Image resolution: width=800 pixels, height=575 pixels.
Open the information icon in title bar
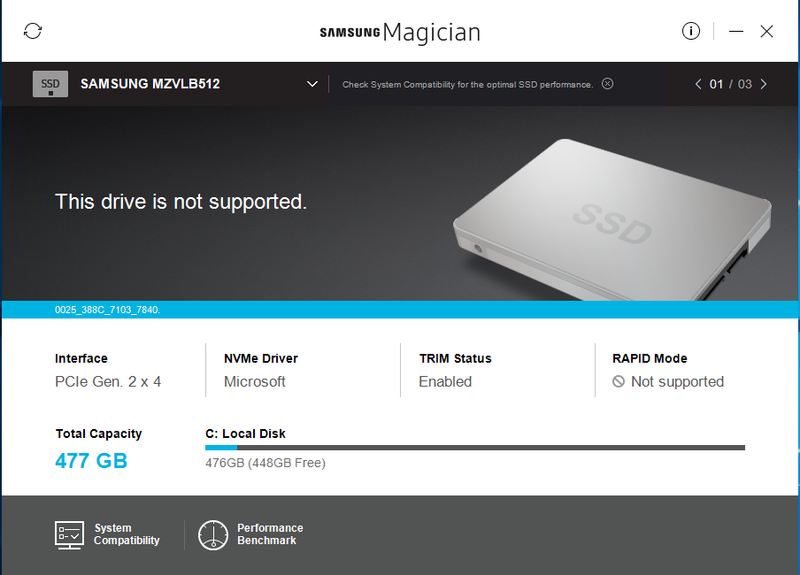click(x=691, y=31)
